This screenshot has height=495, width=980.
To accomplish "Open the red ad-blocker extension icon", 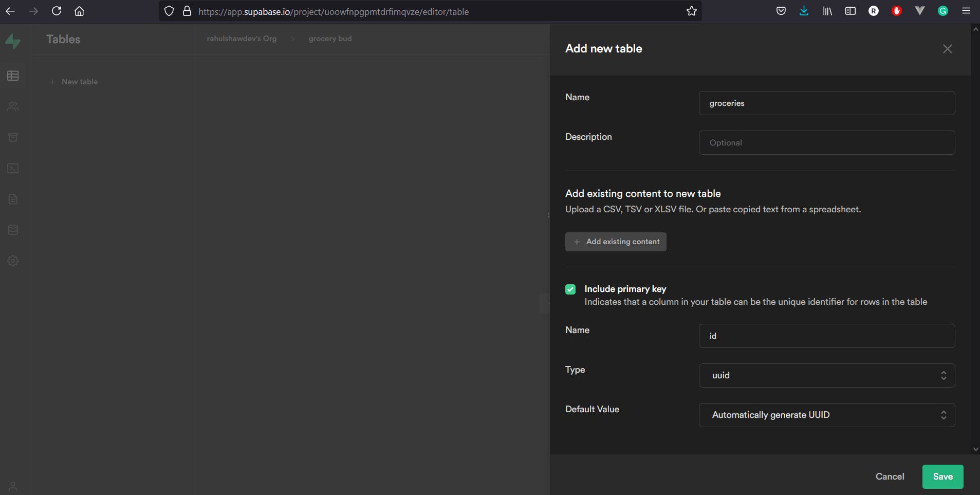I will pos(897,11).
